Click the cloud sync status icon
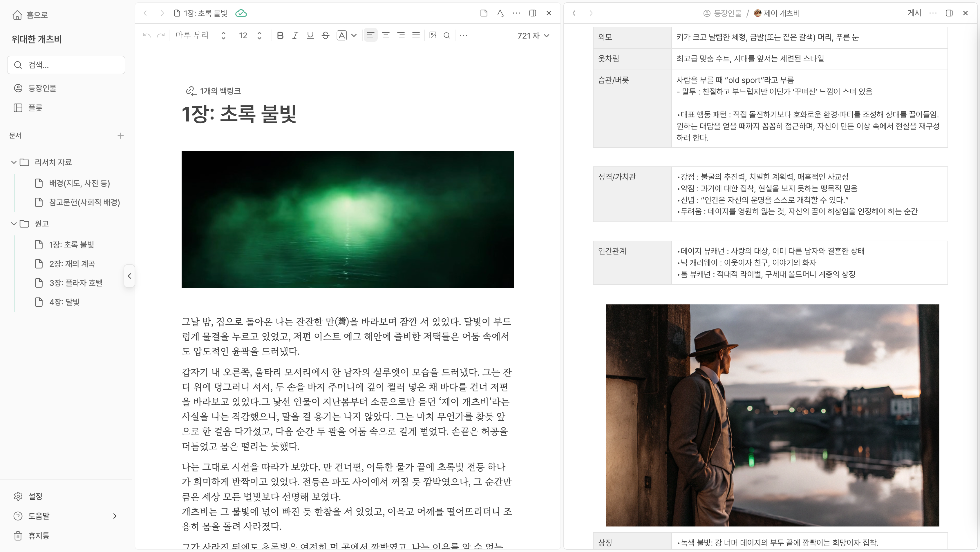The height and width of the screenshot is (552, 980). [241, 13]
